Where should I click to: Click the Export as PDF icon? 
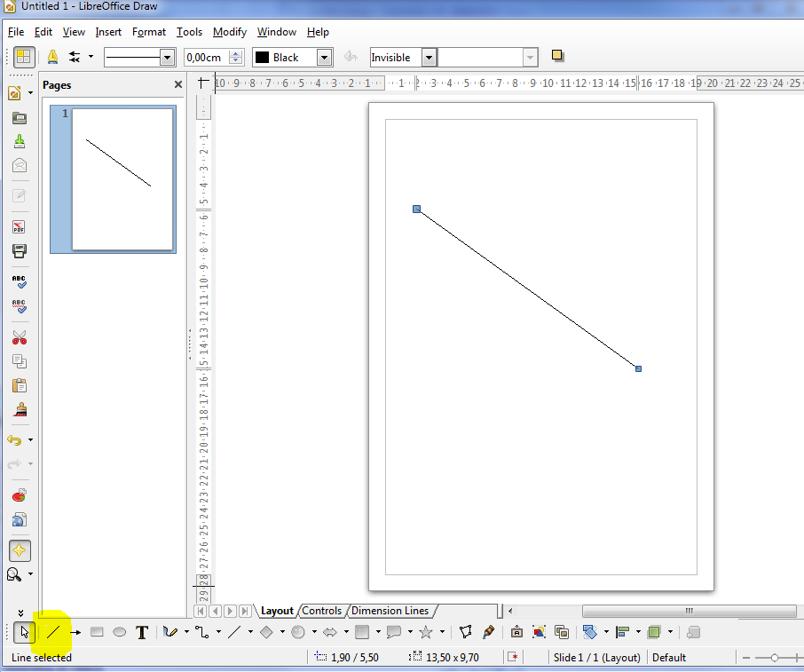pos(19,226)
